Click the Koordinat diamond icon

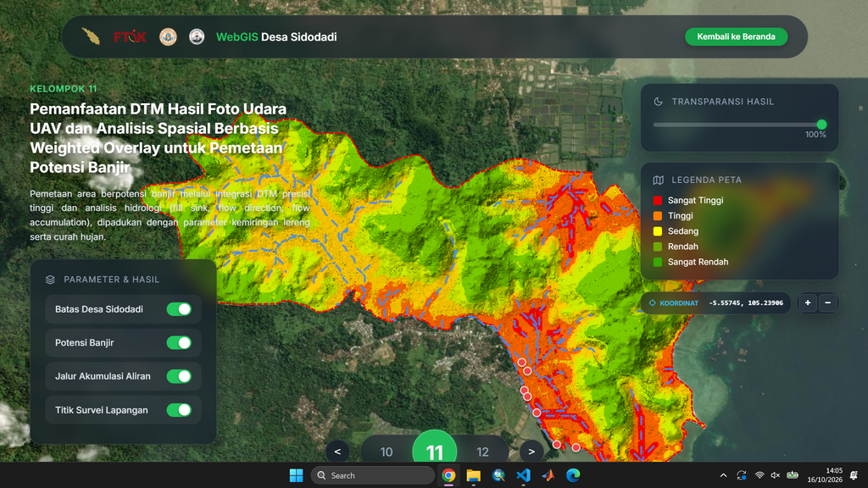(x=652, y=302)
